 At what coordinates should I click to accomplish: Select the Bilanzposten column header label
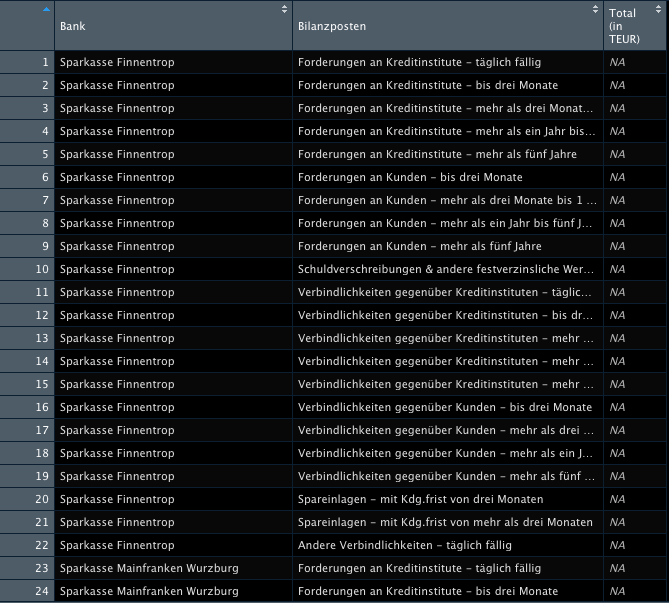pos(331,25)
